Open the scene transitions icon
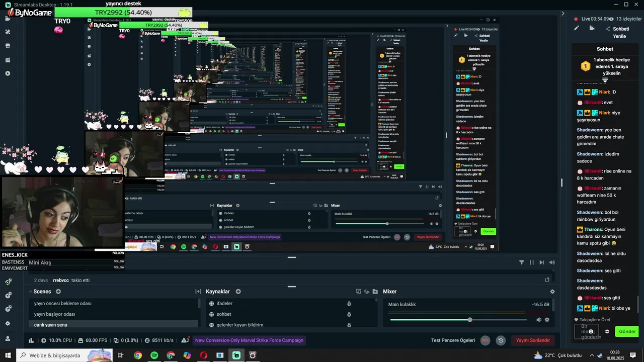This screenshot has width=644, height=362. pyautogui.click(x=198, y=292)
